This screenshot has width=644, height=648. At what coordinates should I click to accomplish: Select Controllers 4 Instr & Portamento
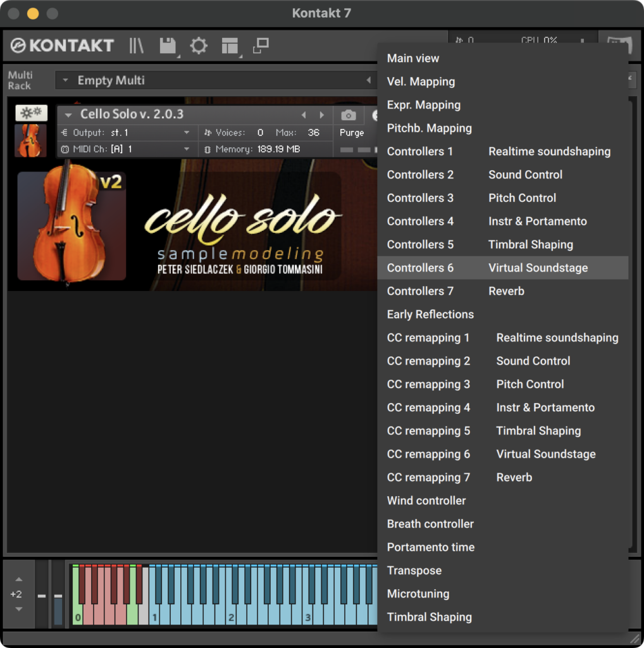[503, 221]
